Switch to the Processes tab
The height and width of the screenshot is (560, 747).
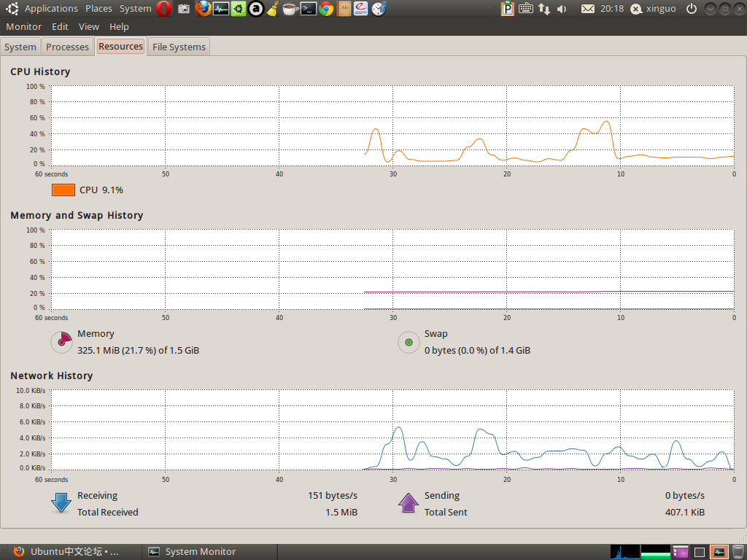coord(67,47)
